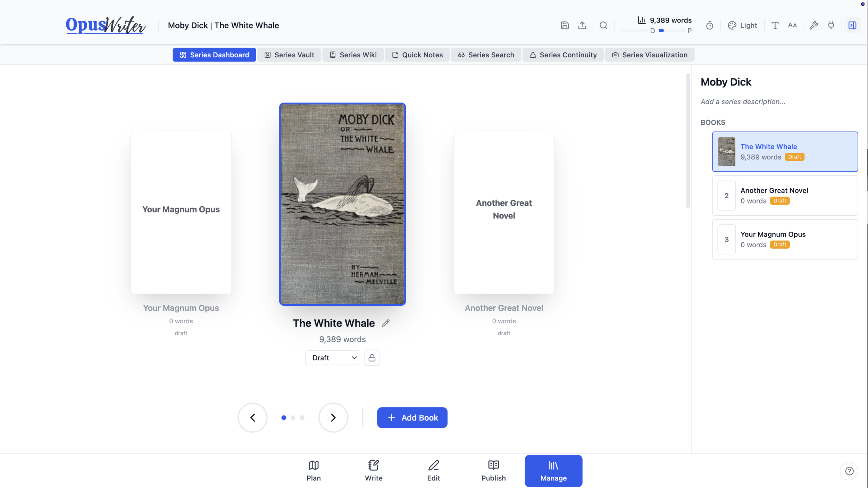Click the 9,389 words header count
This screenshot has height=488, width=868.
click(x=670, y=20)
